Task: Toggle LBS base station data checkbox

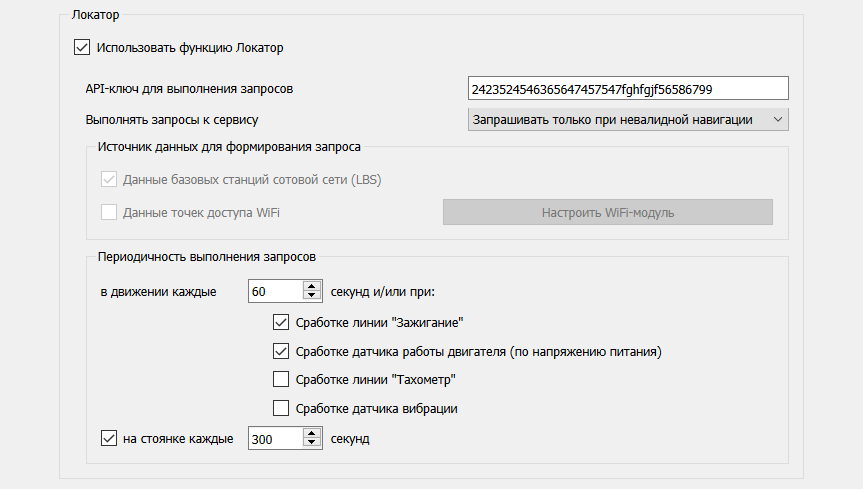Action: point(109,180)
